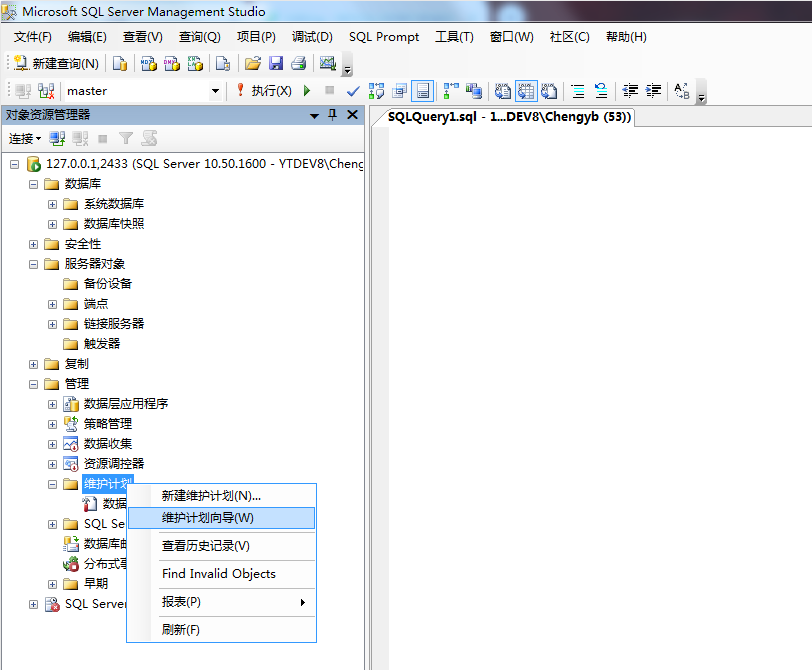Collapse the 数据库 tree node
Viewport: 812px width, 670px height.
tap(34, 184)
